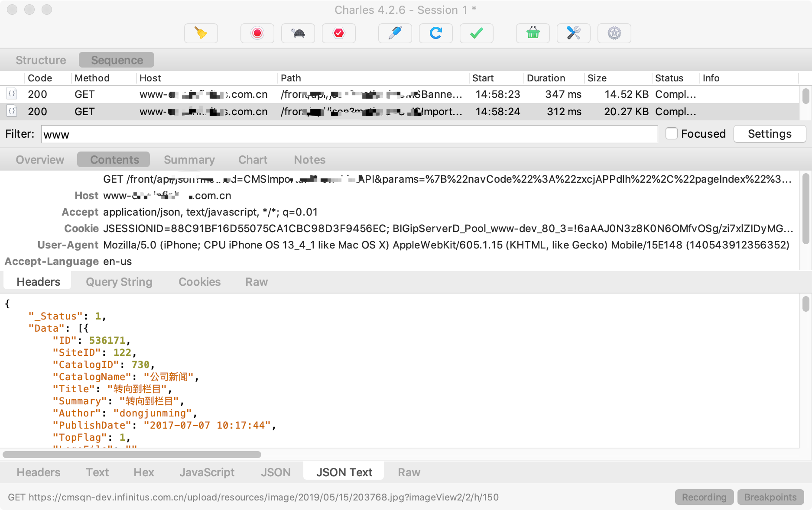
Task: Click the green basket icon
Action: [x=533, y=33]
